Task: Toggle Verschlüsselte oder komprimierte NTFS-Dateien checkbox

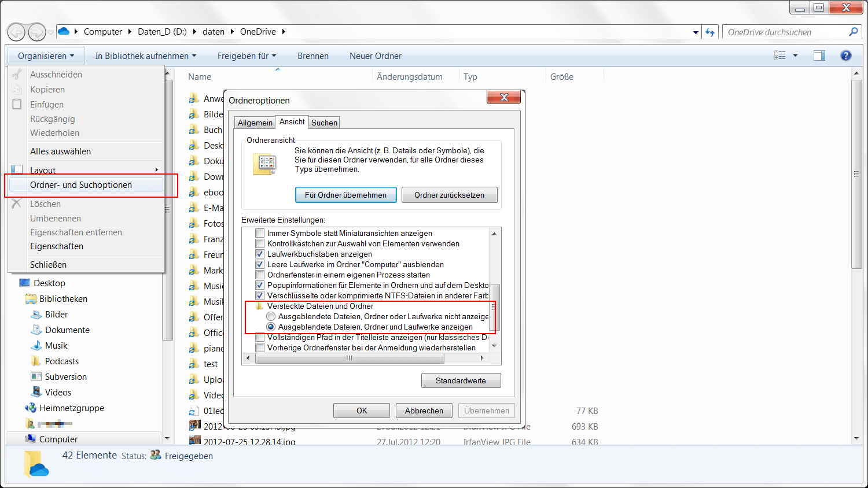Action: click(260, 295)
